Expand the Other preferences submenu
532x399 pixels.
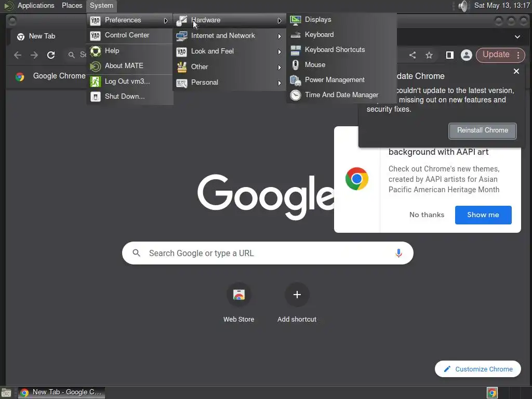tap(230, 67)
